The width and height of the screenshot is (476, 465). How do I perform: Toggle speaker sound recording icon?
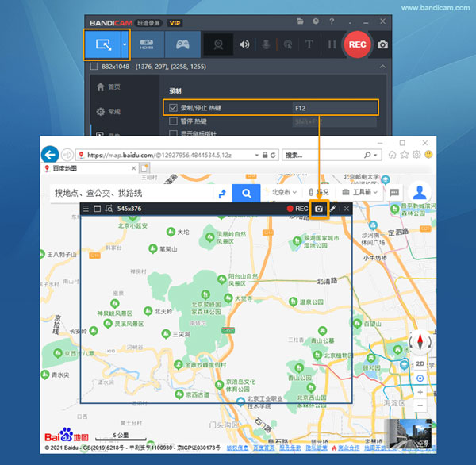point(244,44)
